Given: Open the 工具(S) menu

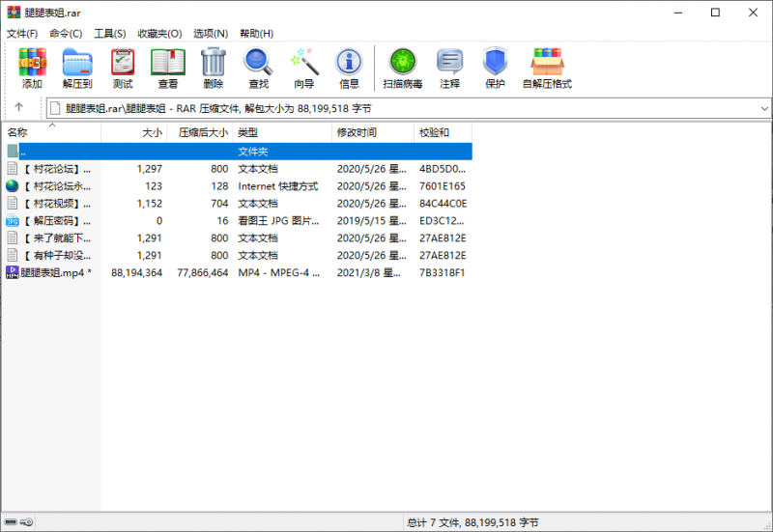Looking at the screenshot, I should (x=109, y=34).
